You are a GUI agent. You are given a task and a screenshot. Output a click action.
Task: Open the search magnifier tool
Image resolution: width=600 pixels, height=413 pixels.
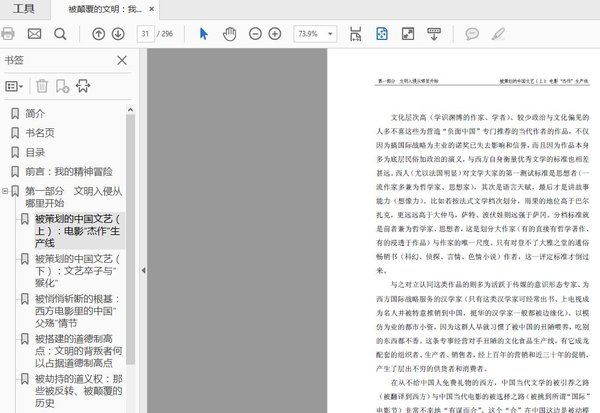point(60,34)
